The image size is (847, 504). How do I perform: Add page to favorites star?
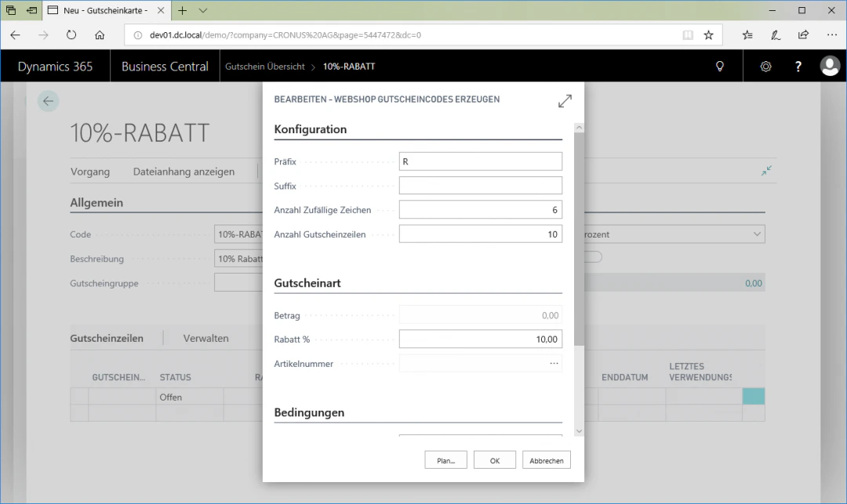pyautogui.click(x=708, y=35)
